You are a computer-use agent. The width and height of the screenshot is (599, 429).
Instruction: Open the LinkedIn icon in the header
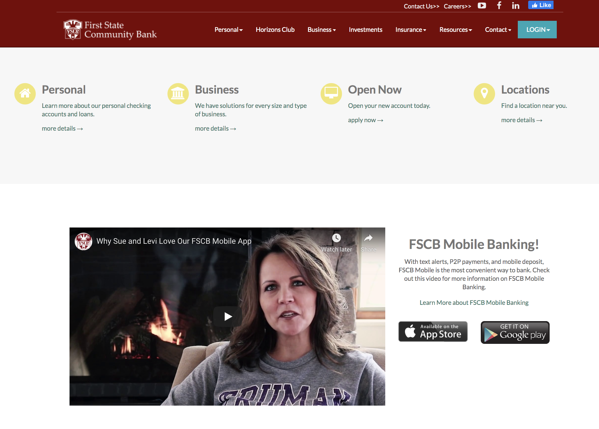[515, 6]
